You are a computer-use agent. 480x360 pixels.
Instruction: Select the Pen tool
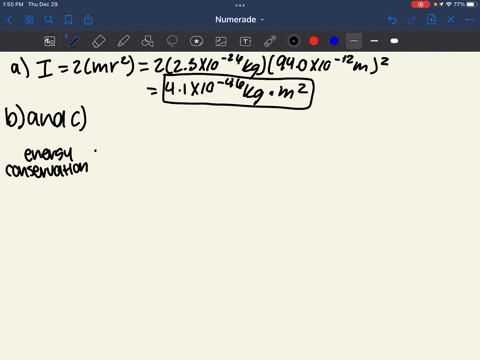pyautogui.click(x=74, y=41)
